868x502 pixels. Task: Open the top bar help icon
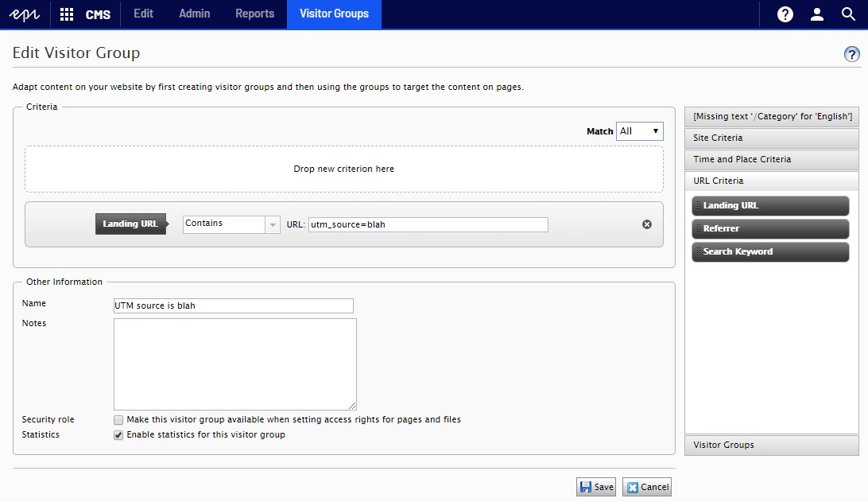coord(785,14)
